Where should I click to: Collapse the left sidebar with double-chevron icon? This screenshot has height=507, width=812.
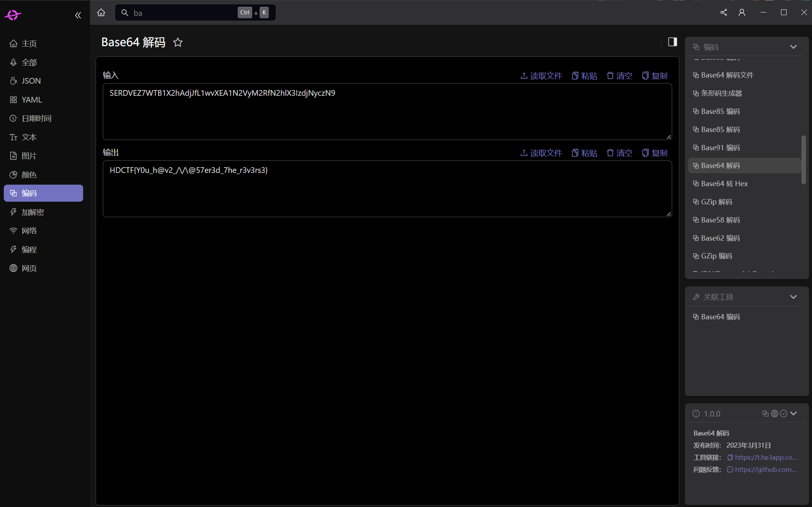click(78, 16)
